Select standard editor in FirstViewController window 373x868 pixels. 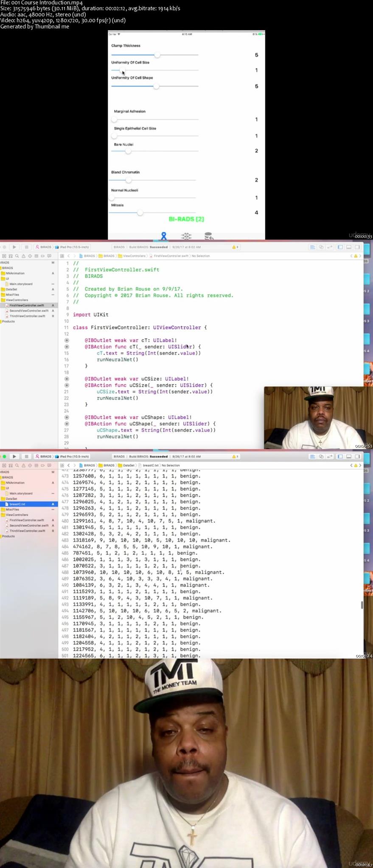(x=312, y=247)
